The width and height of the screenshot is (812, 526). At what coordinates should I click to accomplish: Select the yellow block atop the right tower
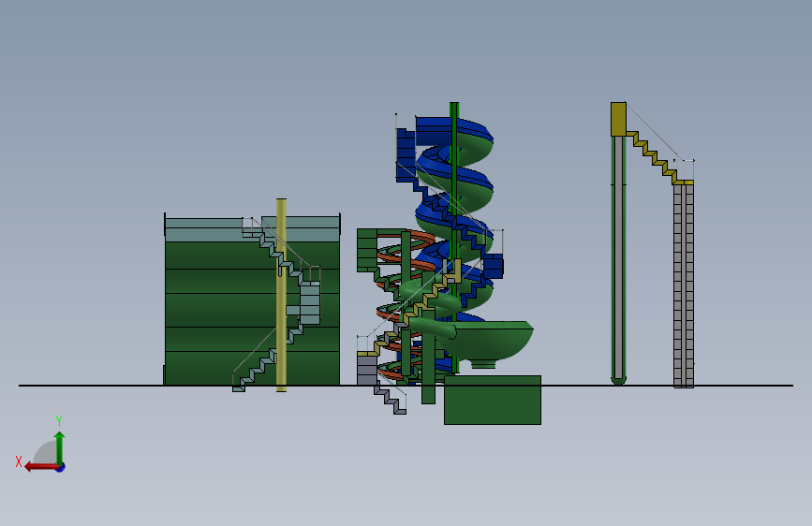click(618, 119)
